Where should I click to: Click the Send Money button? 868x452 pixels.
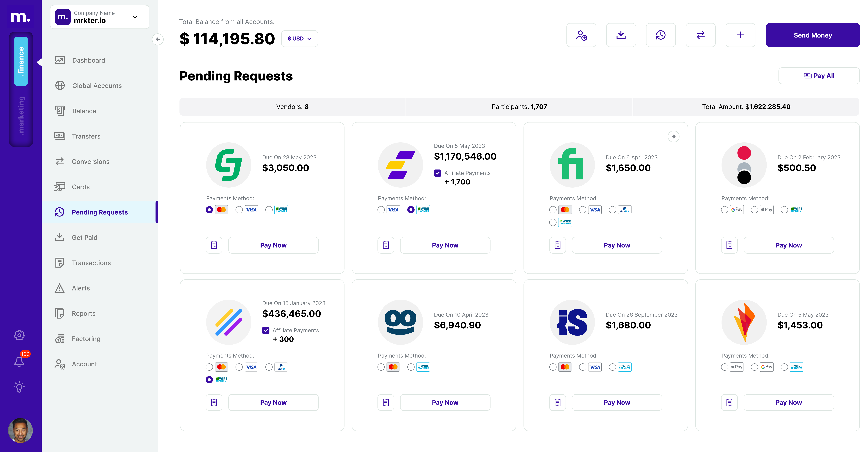pos(812,35)
